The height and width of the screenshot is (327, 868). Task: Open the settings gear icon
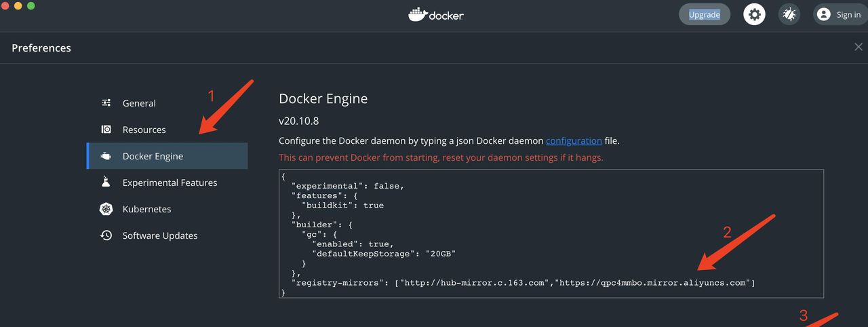(x=754, y=14)
